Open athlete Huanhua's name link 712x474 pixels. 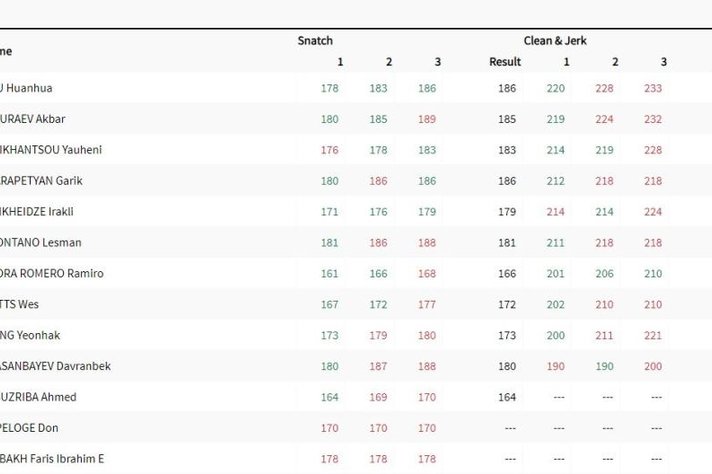[x=30, y=88]
